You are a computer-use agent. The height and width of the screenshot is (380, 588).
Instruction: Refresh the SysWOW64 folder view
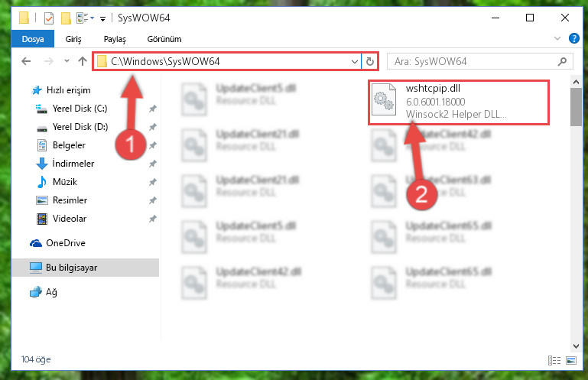pos(370,61)
